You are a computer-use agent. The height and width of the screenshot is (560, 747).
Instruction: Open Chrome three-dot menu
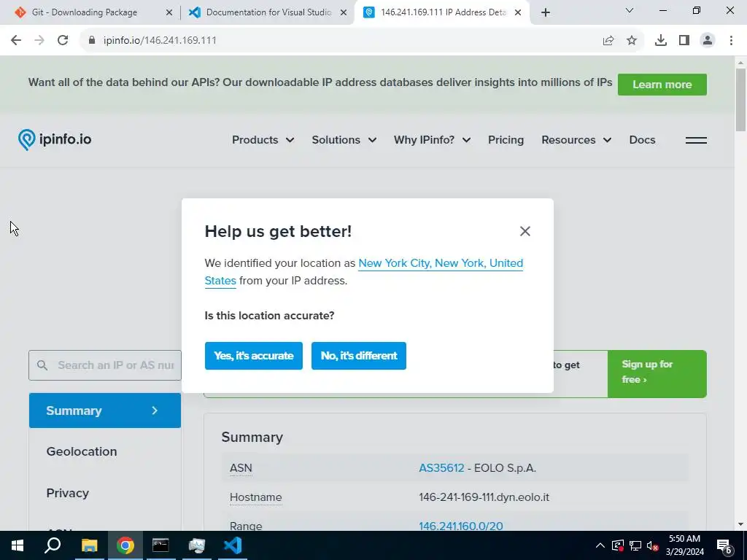click(x=731, y=41)
